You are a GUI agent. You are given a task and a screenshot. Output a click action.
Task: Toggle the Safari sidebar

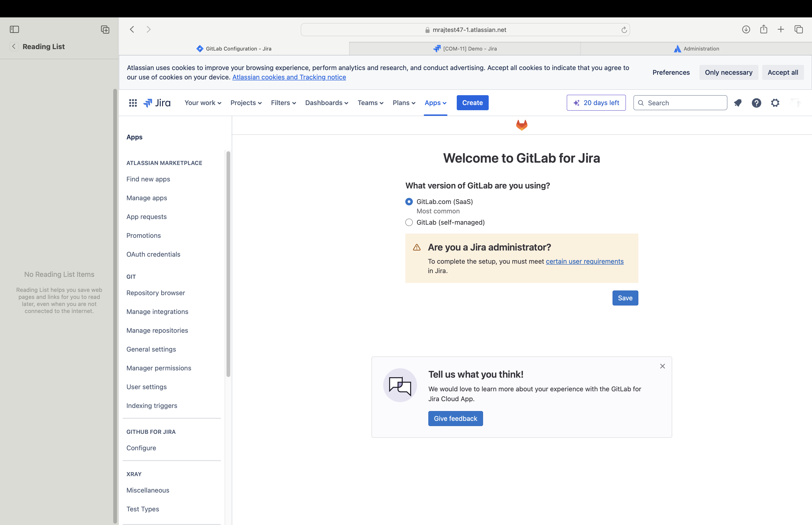pos(14,29)
